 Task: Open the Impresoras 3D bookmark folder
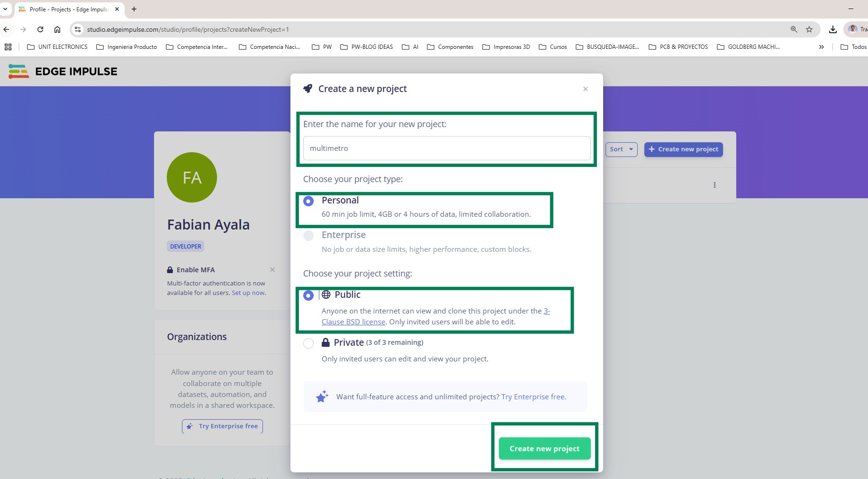coord(506,47)
